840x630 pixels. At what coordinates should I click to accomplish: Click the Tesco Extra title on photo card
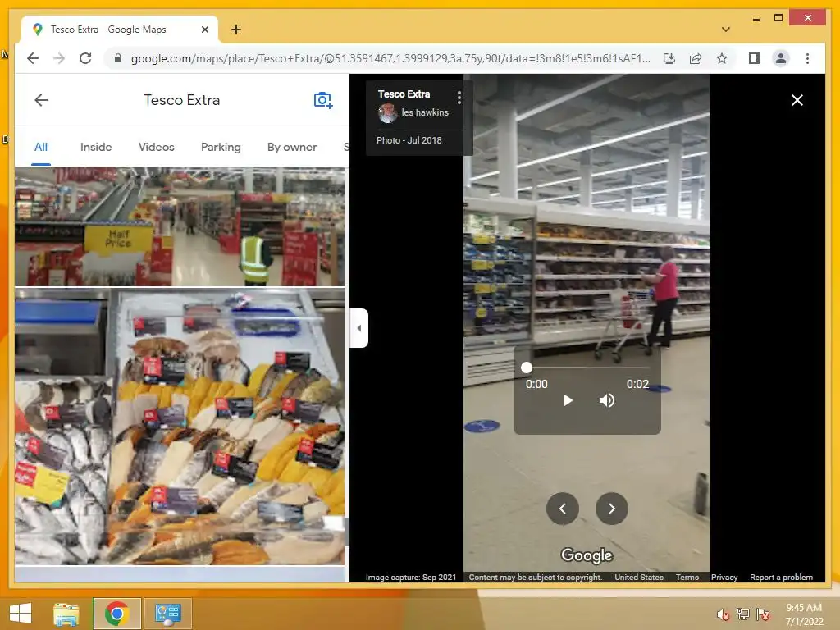[404, 94]
